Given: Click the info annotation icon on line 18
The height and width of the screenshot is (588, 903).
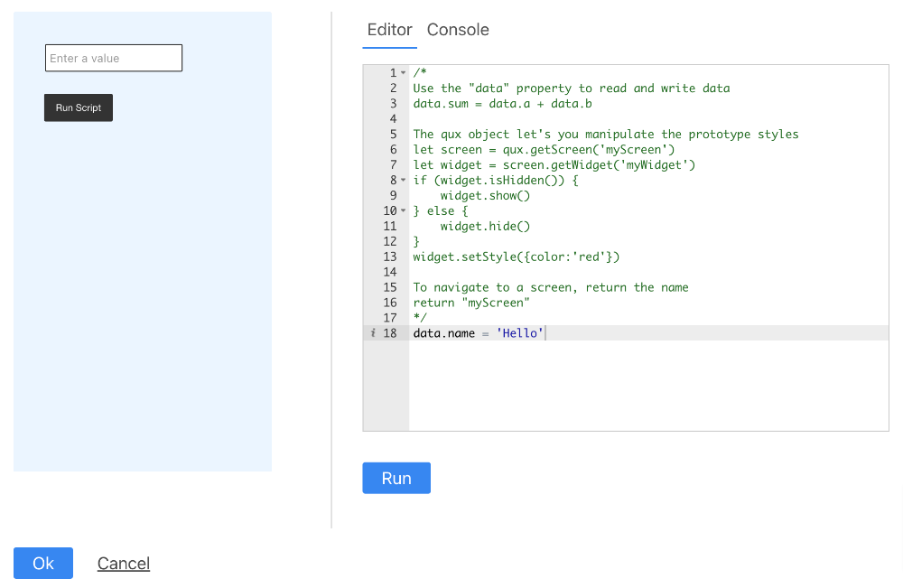Looking at the screenshot, I should pos(373,333).
